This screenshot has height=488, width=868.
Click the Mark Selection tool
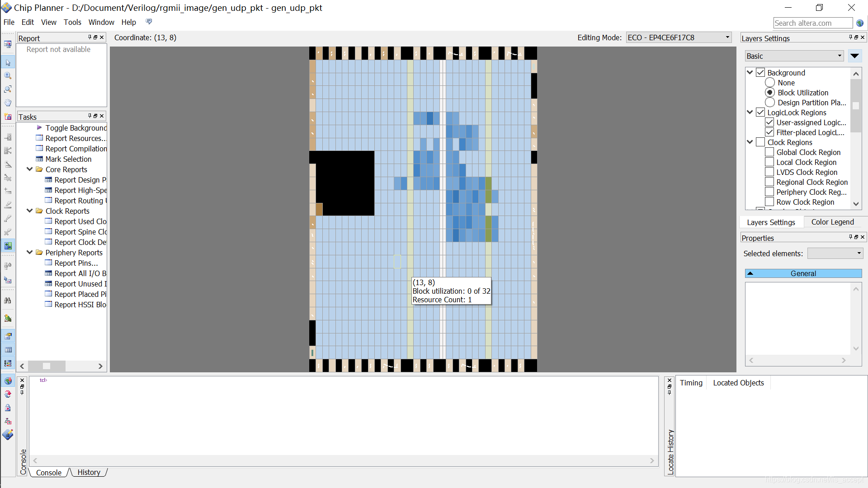67,159
